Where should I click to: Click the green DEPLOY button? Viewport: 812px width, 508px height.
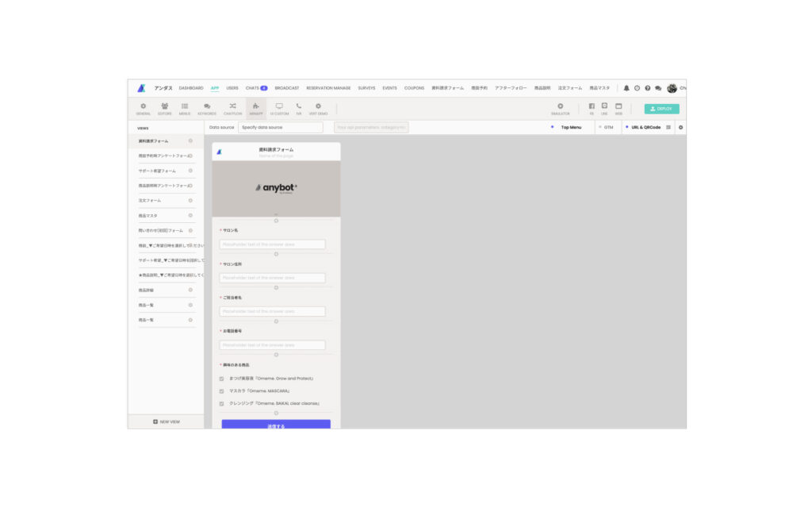(661, 109)
